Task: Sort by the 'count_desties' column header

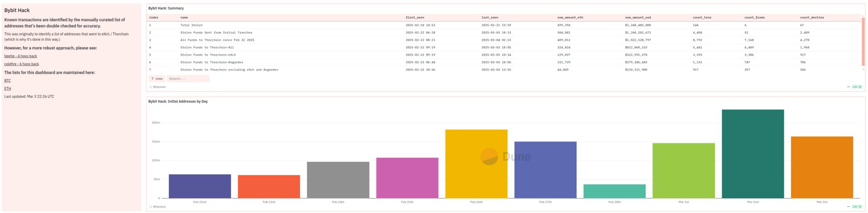Action: [x=812, y=18]
